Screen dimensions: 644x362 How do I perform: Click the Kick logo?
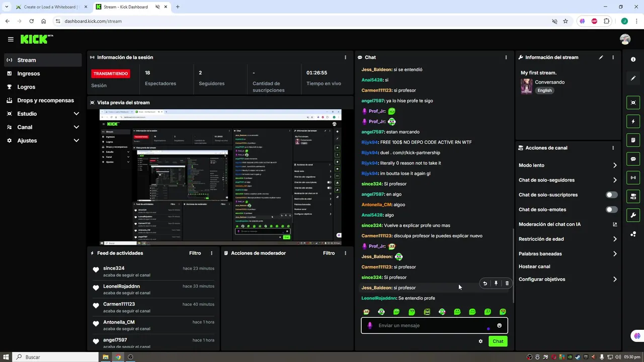pos(37,39)
